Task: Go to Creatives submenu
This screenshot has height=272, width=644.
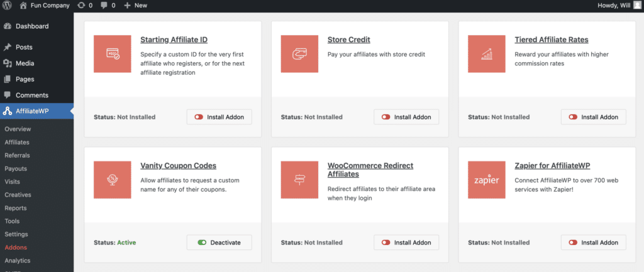Action: [x=18, y=195]
